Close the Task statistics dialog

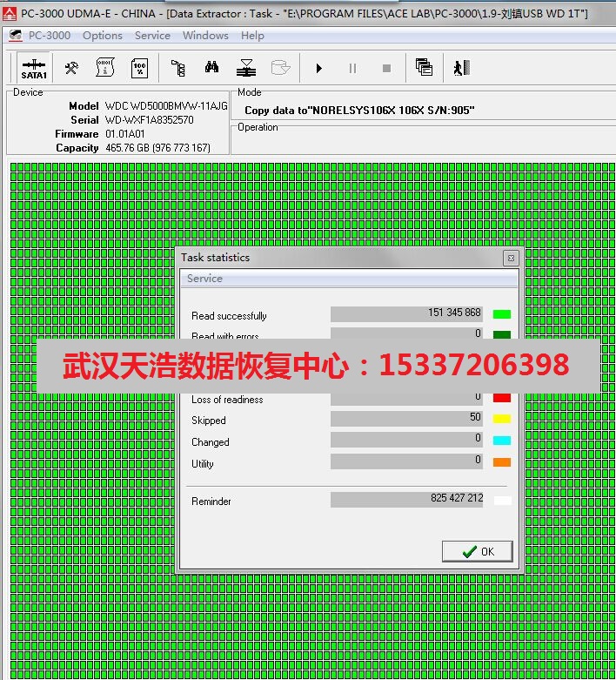coord(511,258)
